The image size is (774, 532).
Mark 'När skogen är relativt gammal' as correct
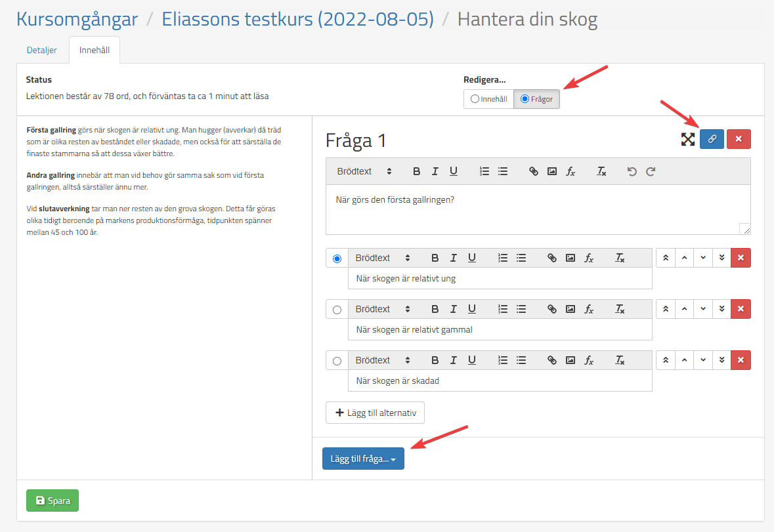click(337, 310)
